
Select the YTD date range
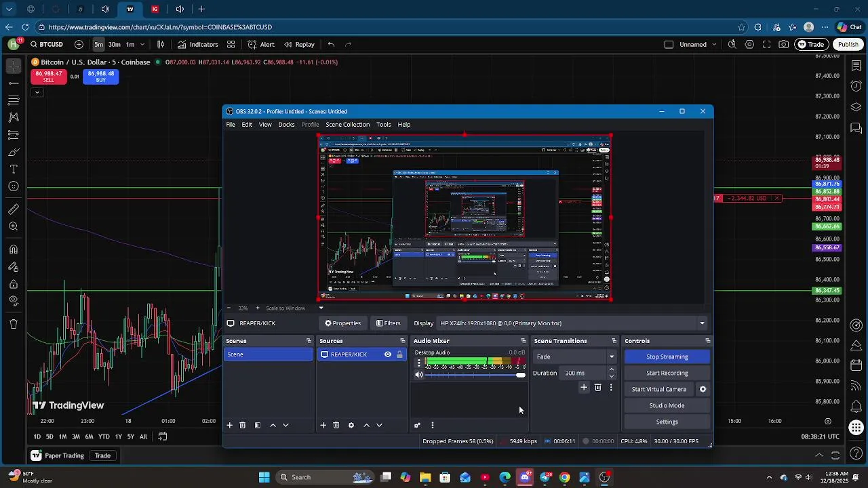104,436
